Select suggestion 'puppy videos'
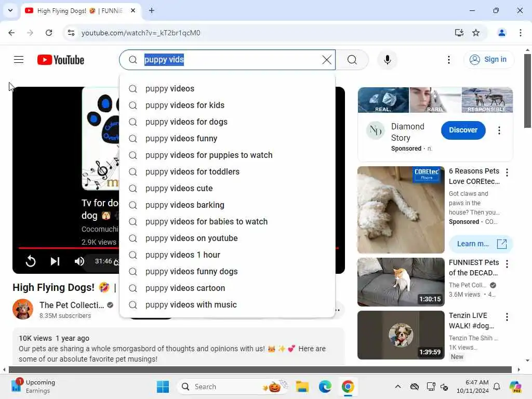The image size is (532, 399). point(228,88)
